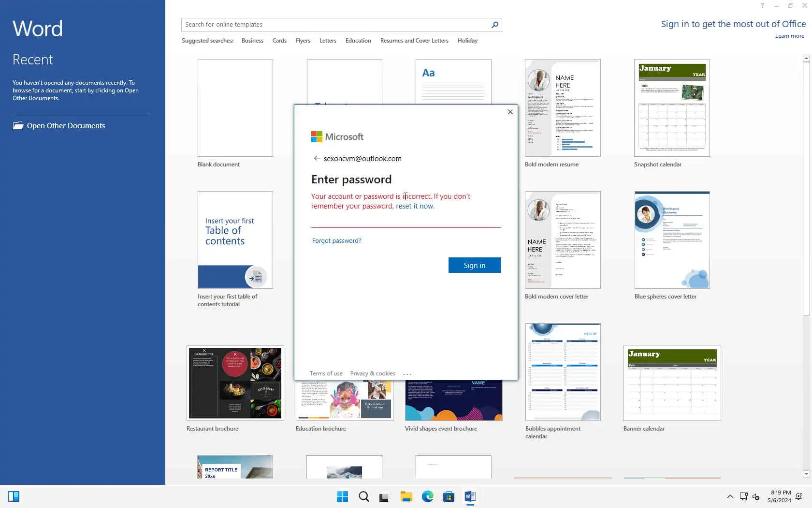The image size is (812, 508).
Task: Open the Forgot password link
Action: tap(336, 240)
